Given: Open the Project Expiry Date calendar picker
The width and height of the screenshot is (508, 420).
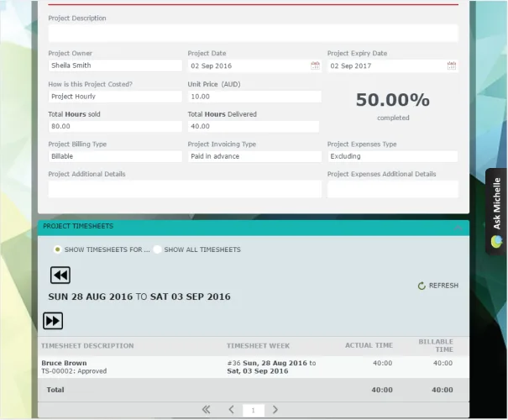Looking at the screenshot, I should [x=451, y=66].
